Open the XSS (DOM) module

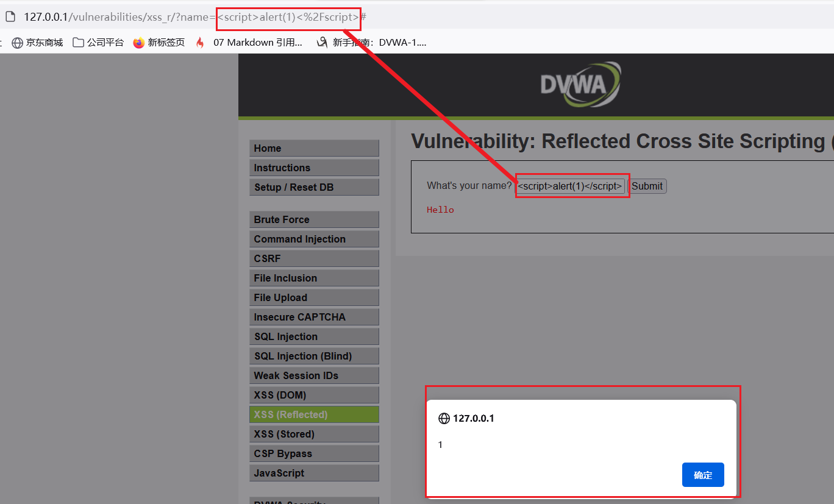coord(314,395)
